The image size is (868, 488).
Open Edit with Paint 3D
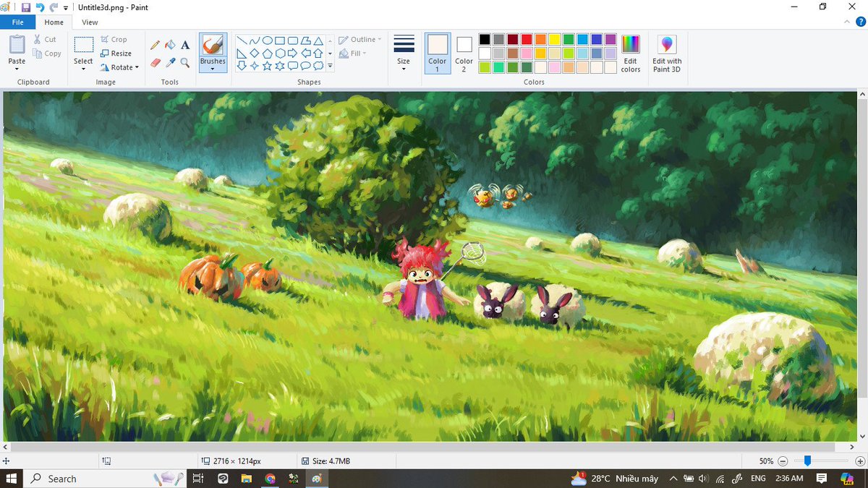coord(667,53)
